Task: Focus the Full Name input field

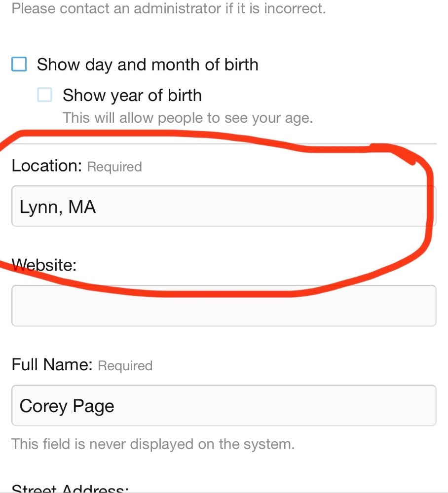Action: point(223,405)
